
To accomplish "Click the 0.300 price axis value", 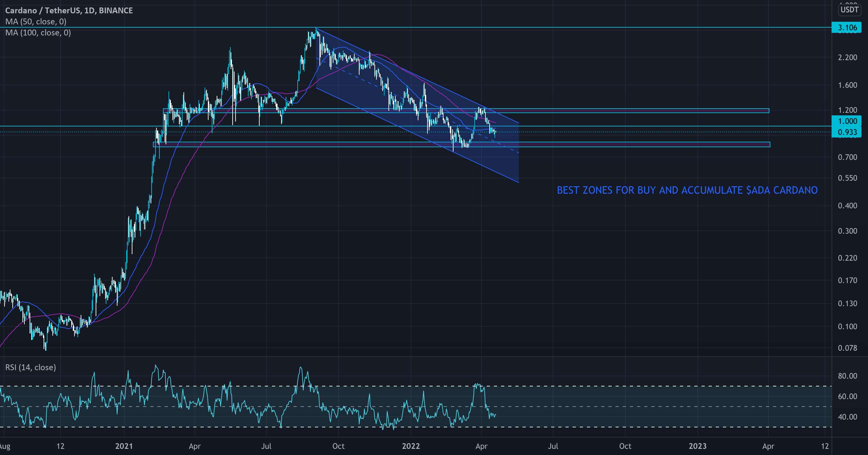I will coord(848,231).
